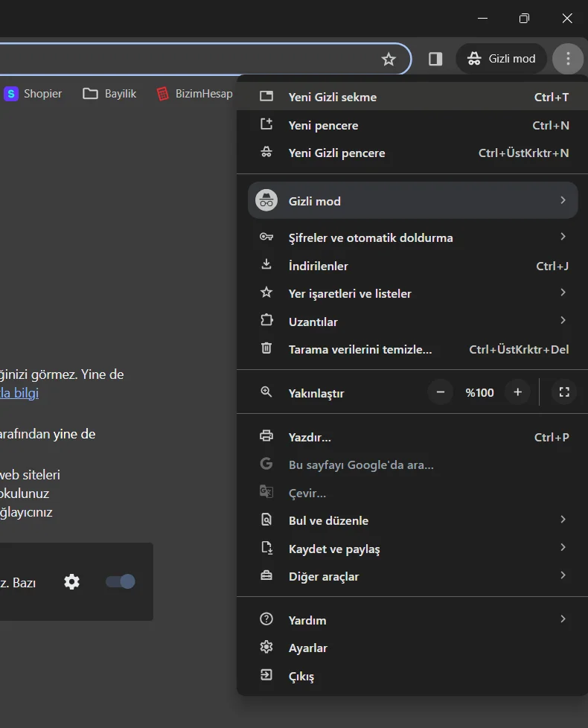This screenshot has height=728, width=588.
Task: Minimize the Chrome window
Action: 482,18
